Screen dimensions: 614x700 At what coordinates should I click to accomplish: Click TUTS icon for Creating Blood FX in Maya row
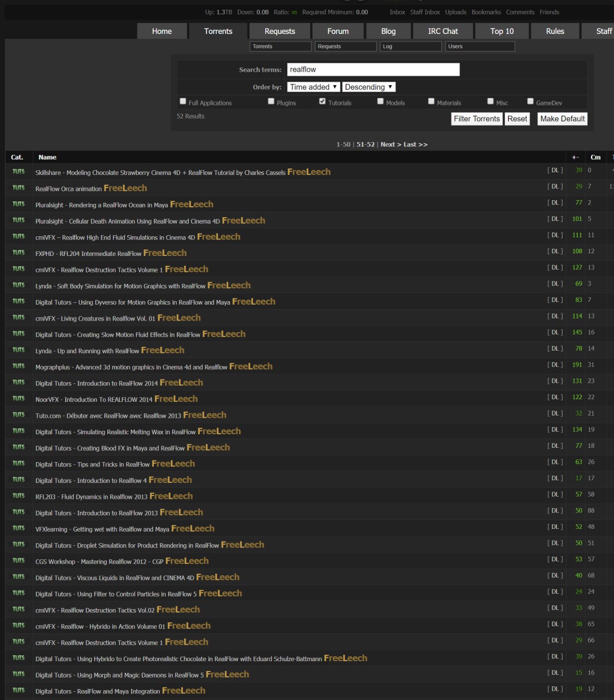click(x=19, y=447)
